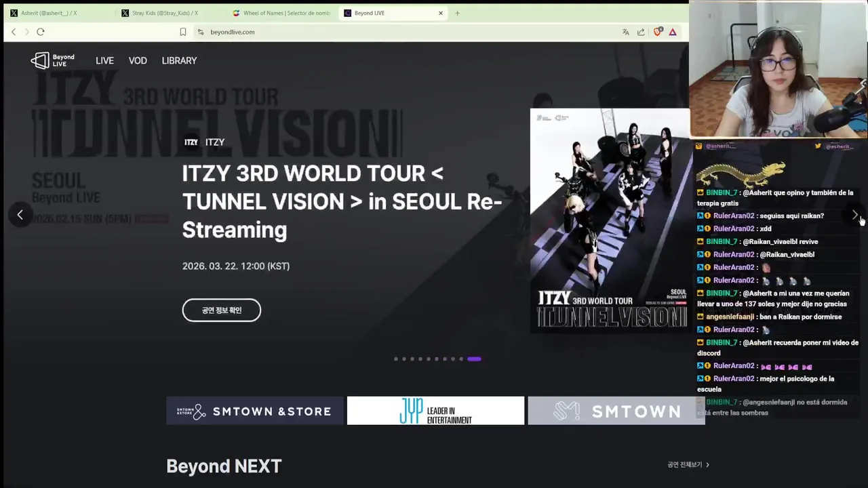
Task: Click the golden dragon image in chat overlay
Action: click(741, 174)
